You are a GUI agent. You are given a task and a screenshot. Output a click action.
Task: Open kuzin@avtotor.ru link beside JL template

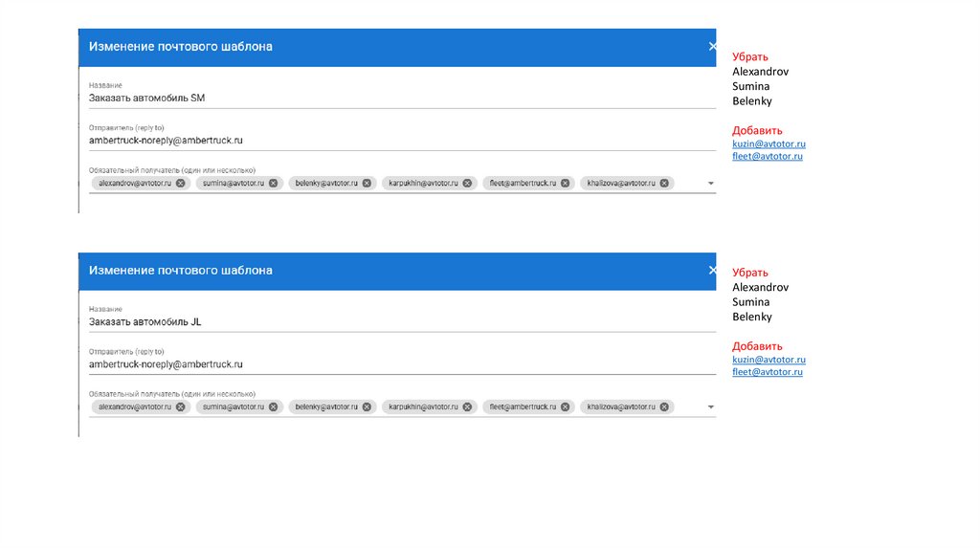click(x=768, y=359)
